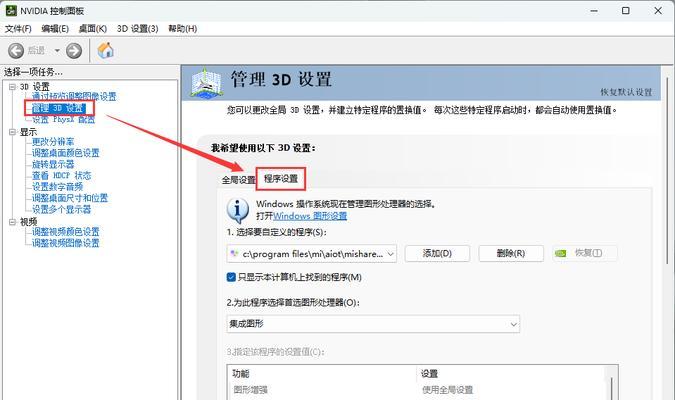This screenshot has width=675, height=400.
Task: Open the Windows 图形设置 link
Action: [310, 216]
